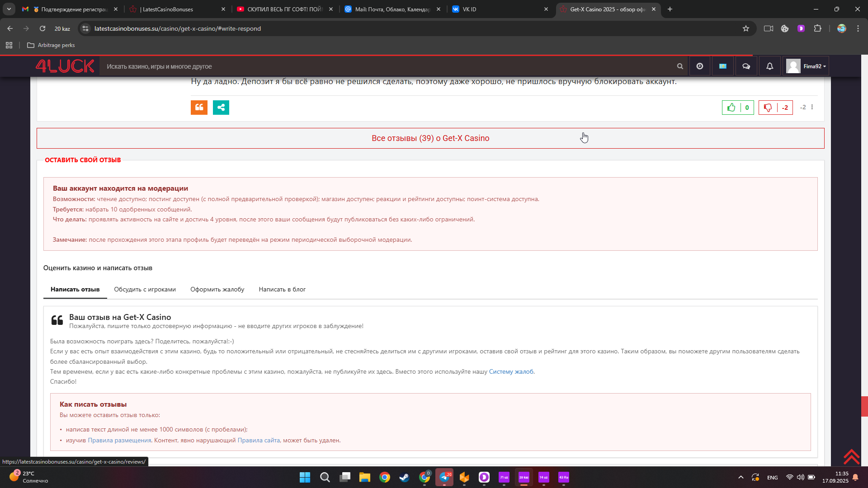
Task: Open the weather widget on taskbar
Action: click(x=28, y=477)
